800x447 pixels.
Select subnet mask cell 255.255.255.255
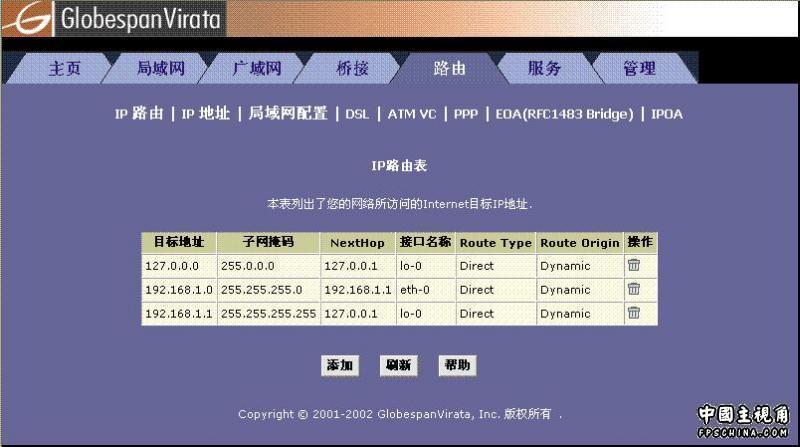click(x=268, y=313)
